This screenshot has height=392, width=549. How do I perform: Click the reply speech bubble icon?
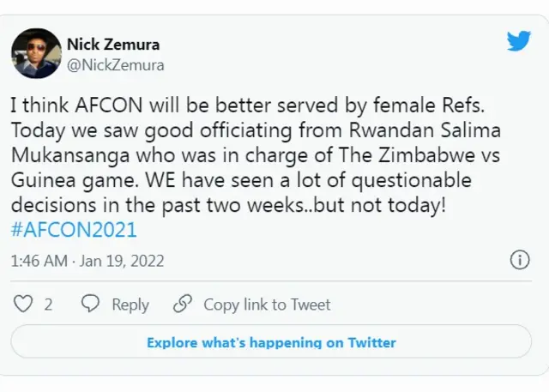coord(89,305)
